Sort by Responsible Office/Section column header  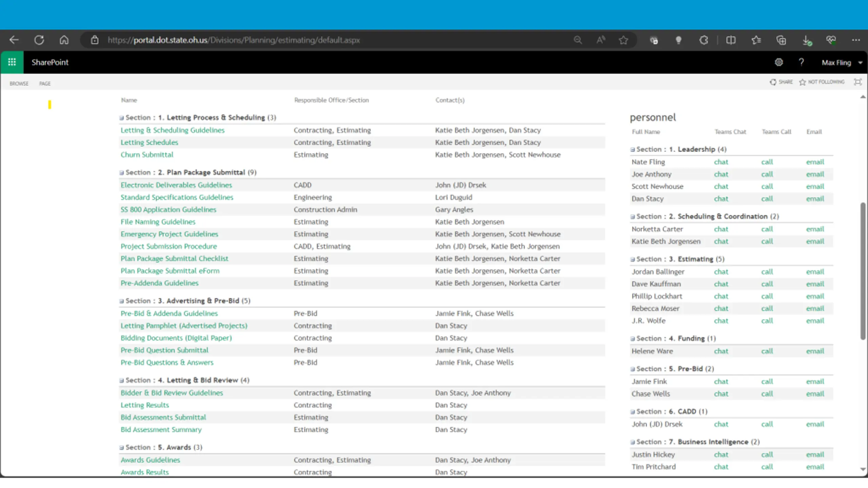(x=331, y=100)
